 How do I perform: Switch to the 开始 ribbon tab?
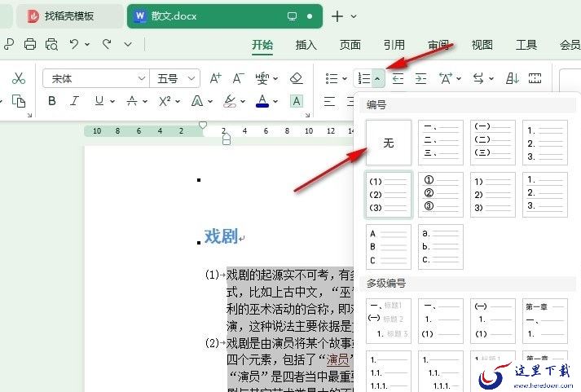262,45
